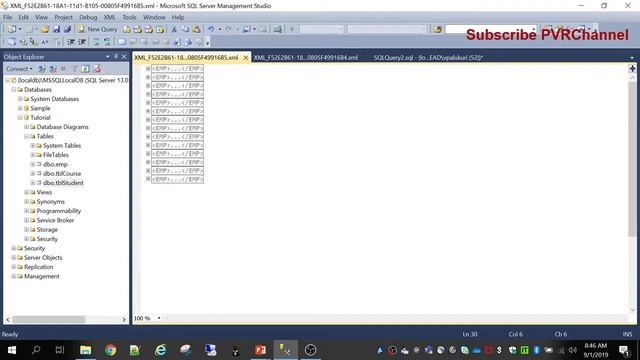Viewport: 640px width, 360px height.
Task: Collapse the Tutorial database node
Action: click(x=20, y=118)
